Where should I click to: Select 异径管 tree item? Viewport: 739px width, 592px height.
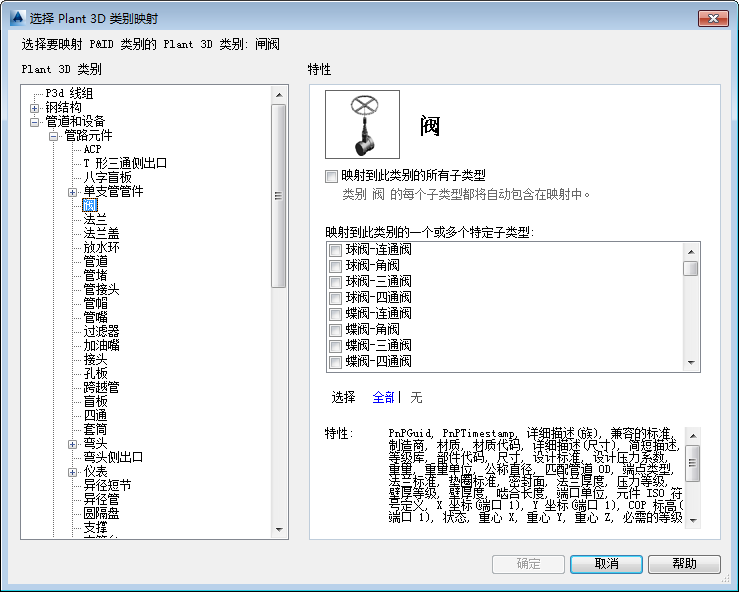[101, 499]
